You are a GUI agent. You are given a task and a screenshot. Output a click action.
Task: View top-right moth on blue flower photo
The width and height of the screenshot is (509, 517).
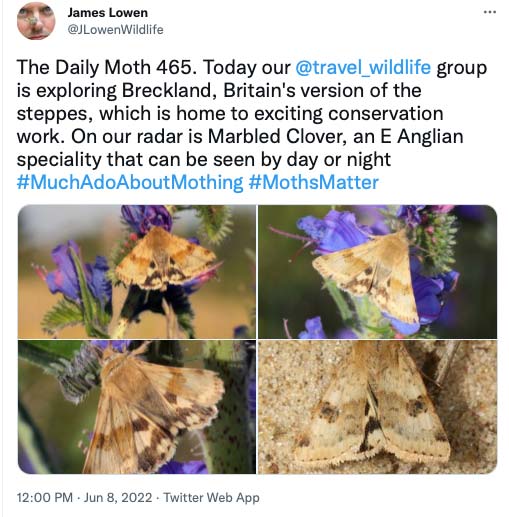pos(378,272)
